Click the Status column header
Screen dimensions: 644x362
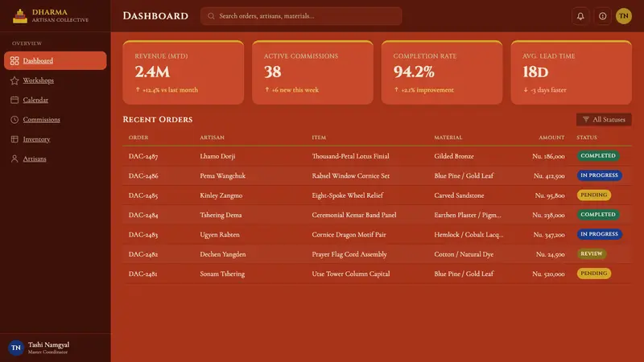pyautogui.click(x=587, y=138)
